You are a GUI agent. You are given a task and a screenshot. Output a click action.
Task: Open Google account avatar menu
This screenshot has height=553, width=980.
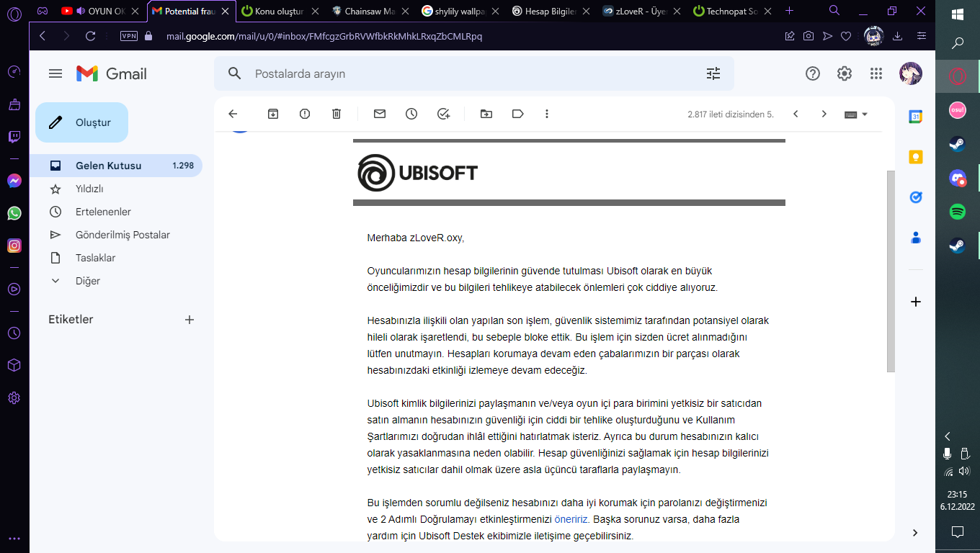click(x=911, y=73)
